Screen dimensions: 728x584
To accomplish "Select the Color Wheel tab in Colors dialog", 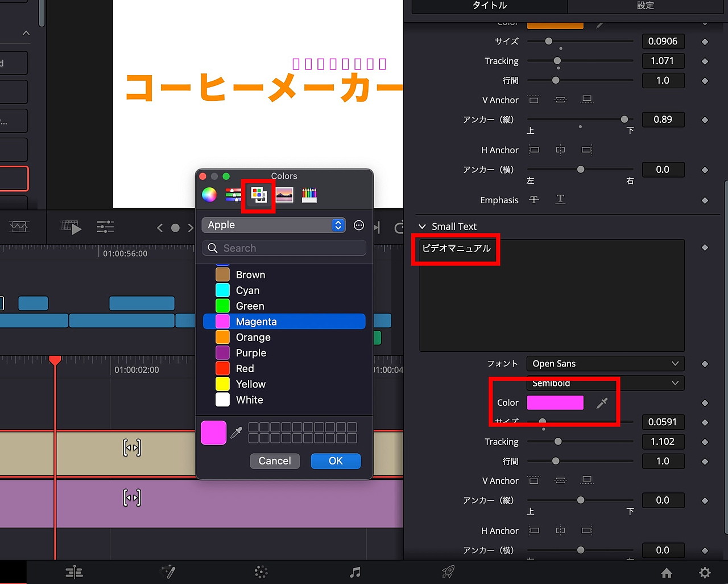I will (x=209, y=194).
